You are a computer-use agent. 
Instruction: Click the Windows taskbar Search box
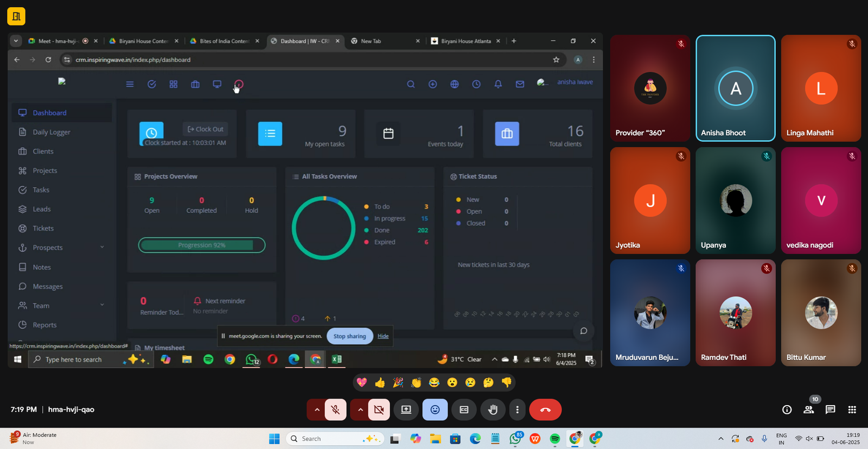click(x=335, y=439)
